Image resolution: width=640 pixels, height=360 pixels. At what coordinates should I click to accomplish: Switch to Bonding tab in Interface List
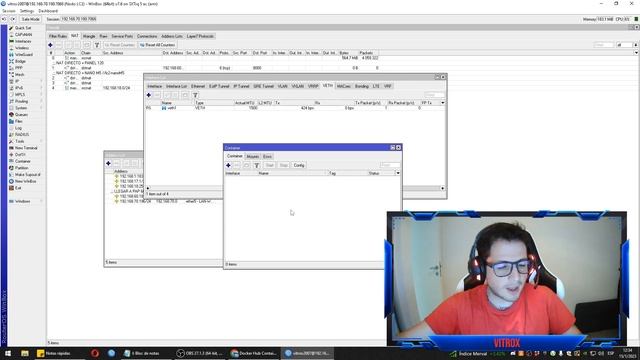362,86
